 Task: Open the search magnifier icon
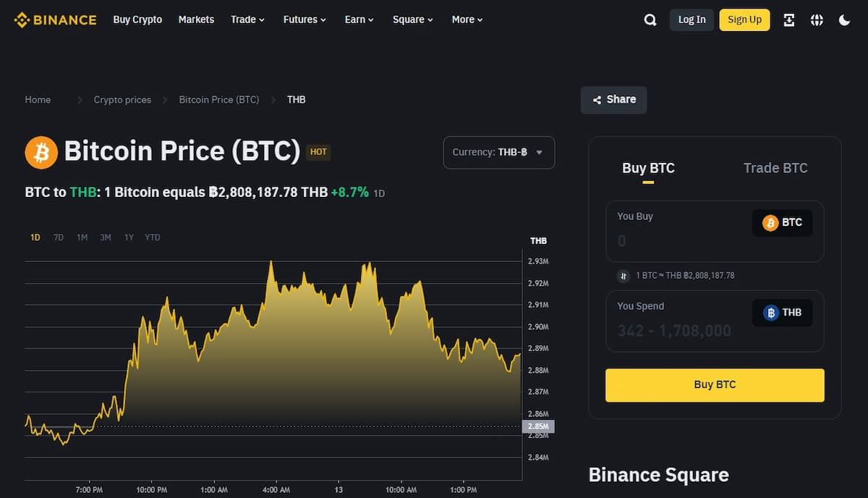click(650, 20)
